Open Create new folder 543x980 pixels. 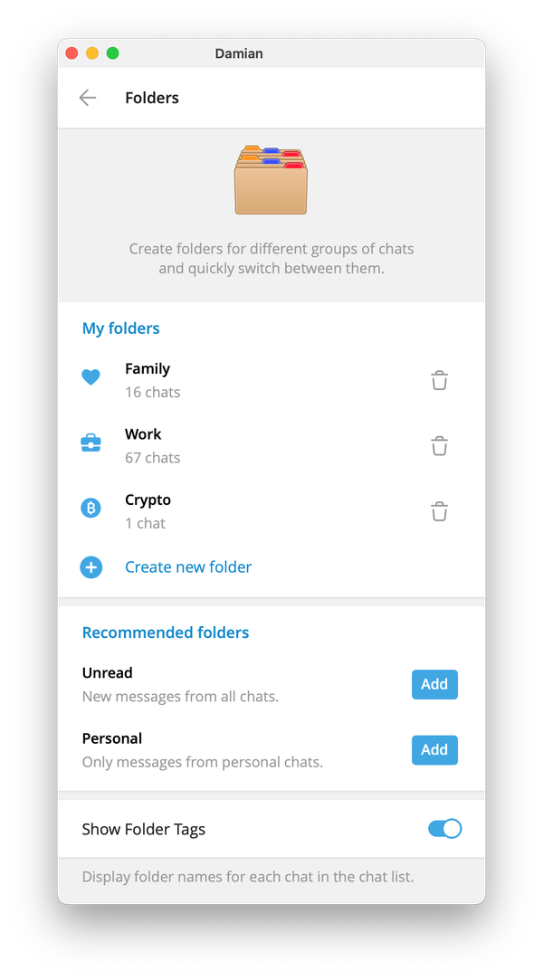(187, 566)
